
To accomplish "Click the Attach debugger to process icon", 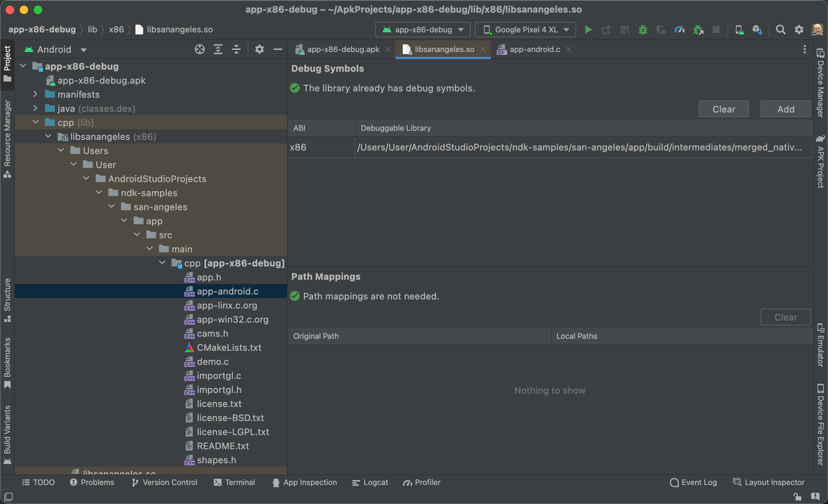I will (699, 30).
